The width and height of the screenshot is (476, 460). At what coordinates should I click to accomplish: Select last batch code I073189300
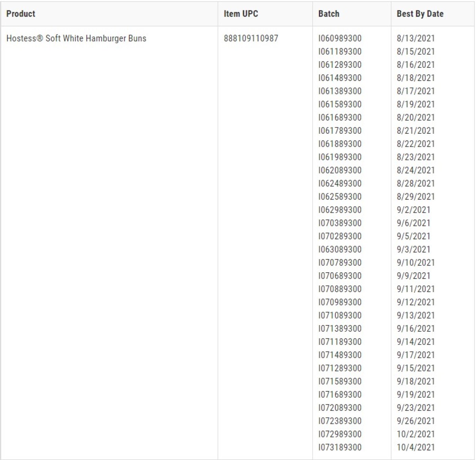click(x=340, y=447)
